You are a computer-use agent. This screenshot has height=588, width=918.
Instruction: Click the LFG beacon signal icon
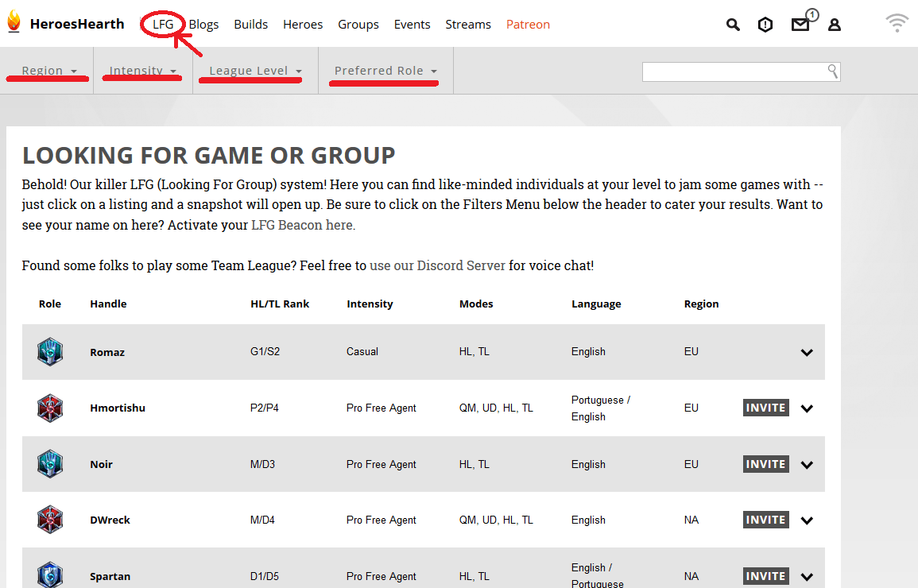click(897, 23)
